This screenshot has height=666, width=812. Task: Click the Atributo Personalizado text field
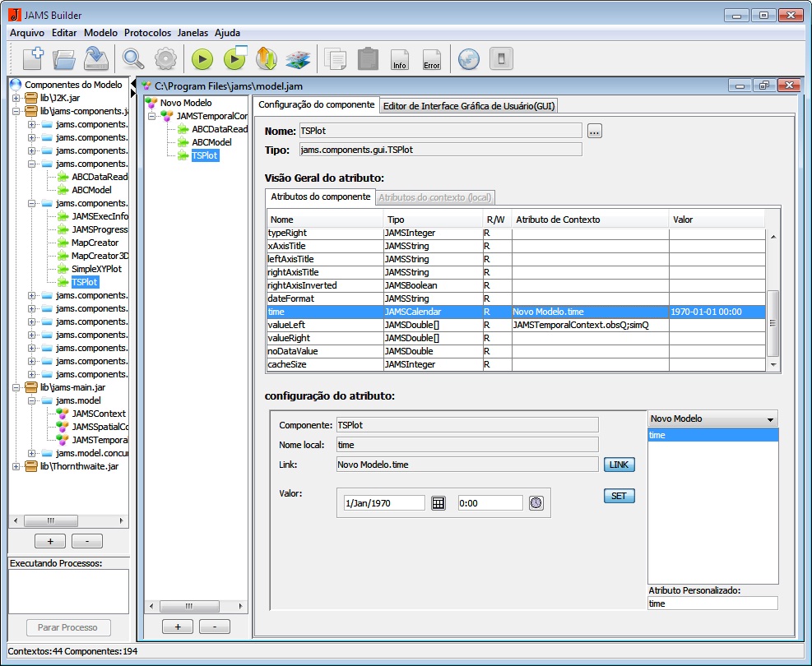tap(712, 604)
